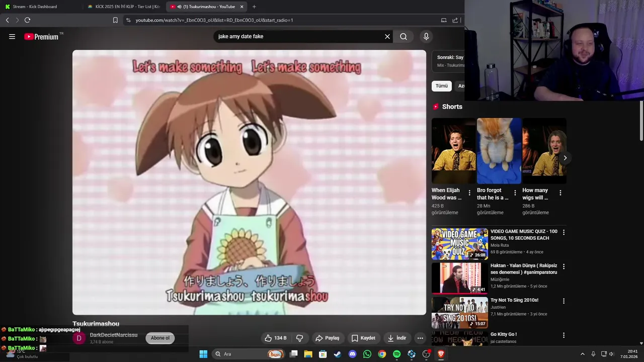Open Chrome from the taskbar
Screen dimensions: 644x362
click(x=382, y=354)
